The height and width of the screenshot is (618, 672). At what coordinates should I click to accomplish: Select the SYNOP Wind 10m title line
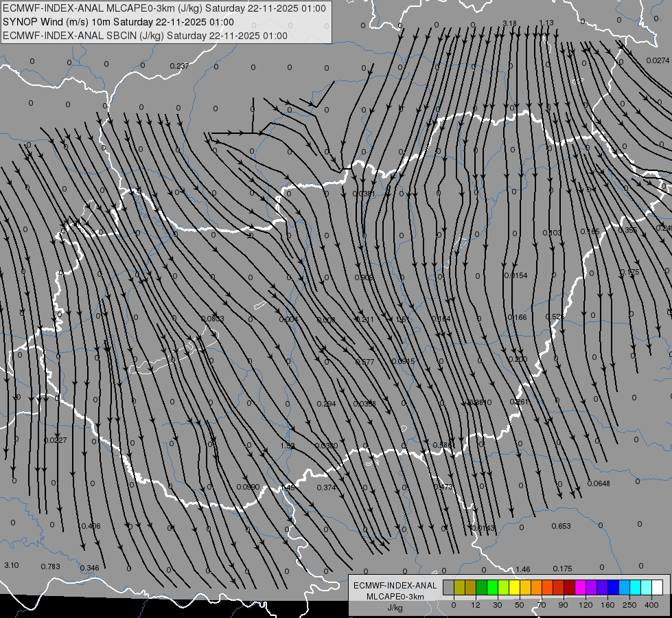point(118,22)
